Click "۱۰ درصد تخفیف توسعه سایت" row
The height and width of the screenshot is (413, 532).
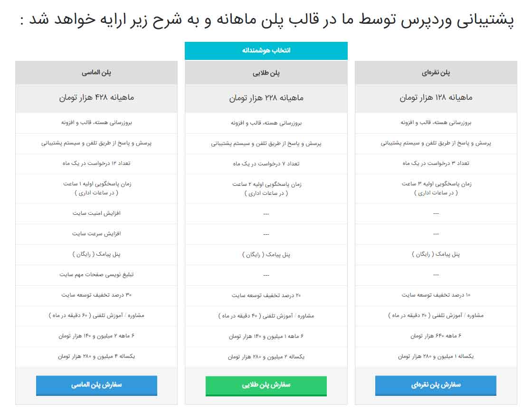(436, 295)
